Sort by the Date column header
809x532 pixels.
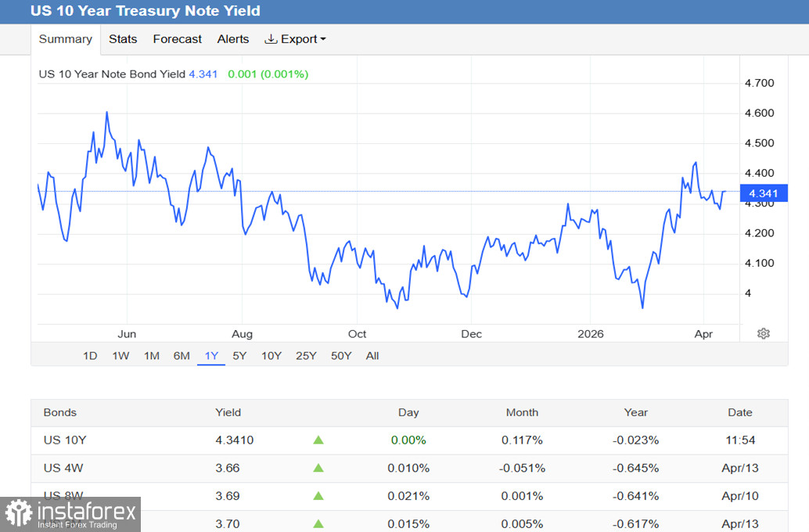740,412
